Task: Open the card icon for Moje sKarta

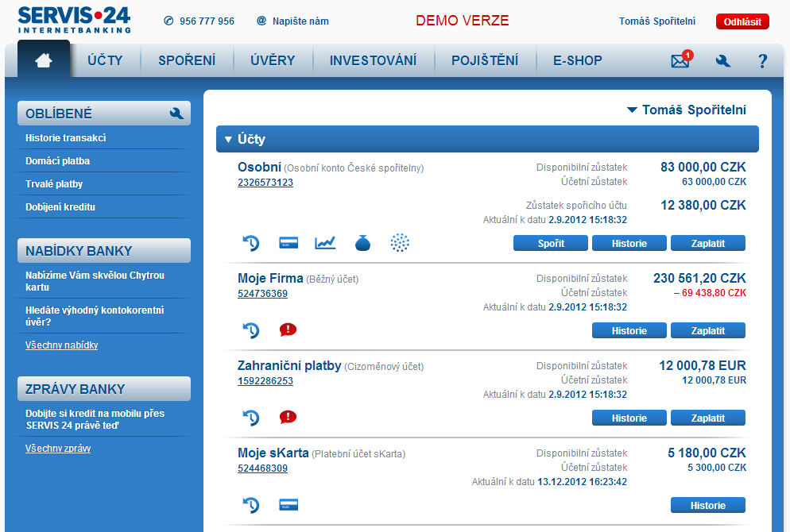Action: (289, 504)
